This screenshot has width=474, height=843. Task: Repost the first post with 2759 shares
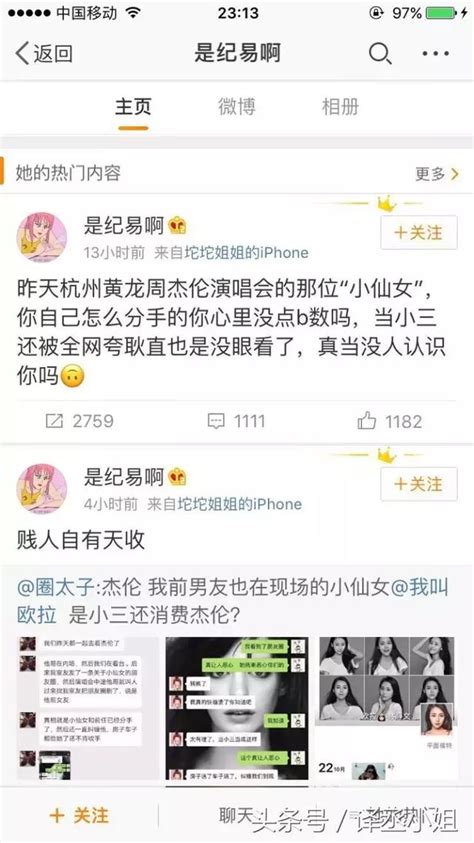click(x=80, y=421)
